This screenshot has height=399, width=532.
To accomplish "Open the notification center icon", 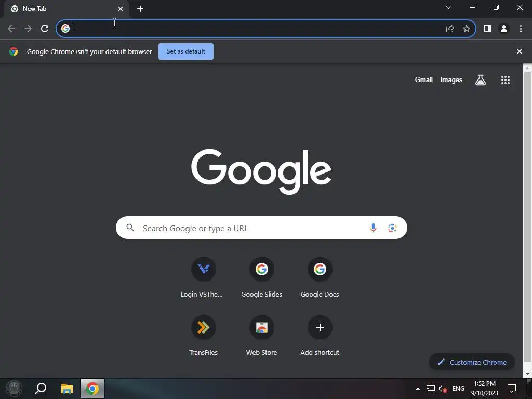I will [511, 389].
